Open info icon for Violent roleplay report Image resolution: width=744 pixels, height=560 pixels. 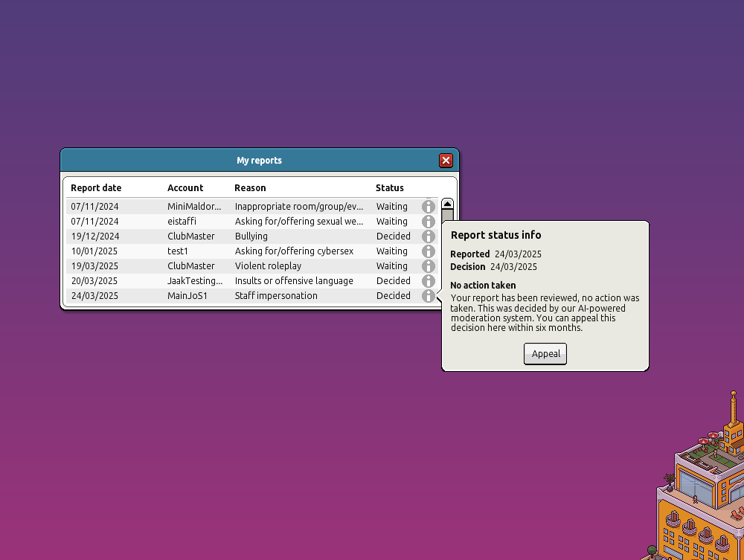tap(428, 266)
